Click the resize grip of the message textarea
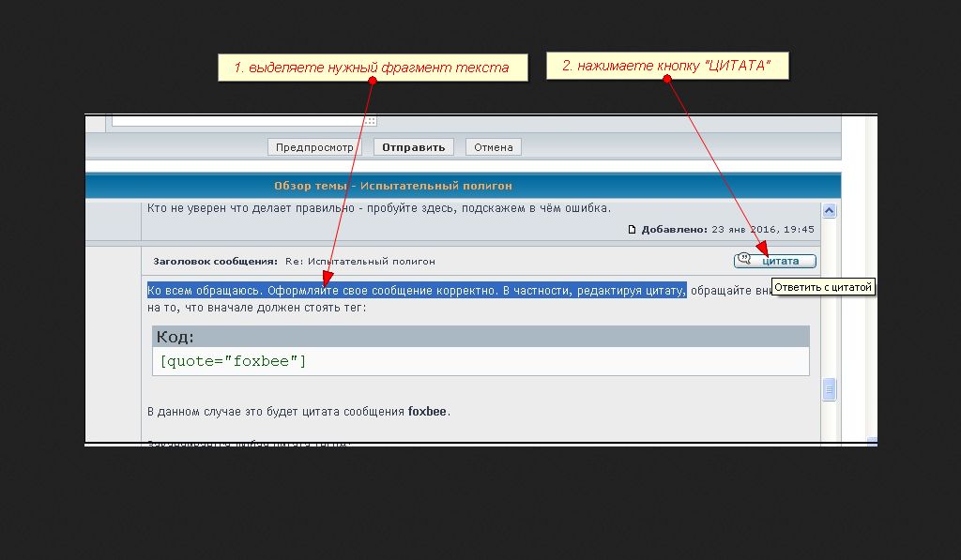The image size is (961, 560). pos(371,121)
